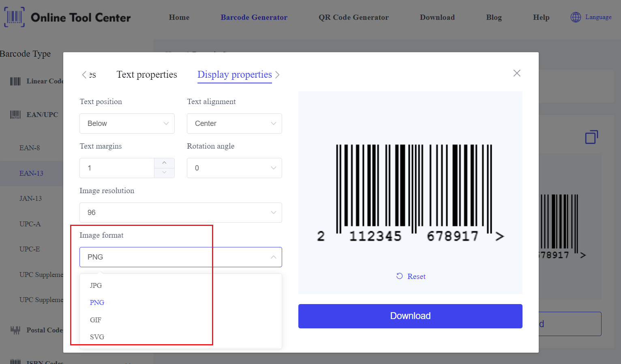Screen dimensions: 621x364
Task: Click the left arrow to scroll tabs back
Action: (x=84, y=75)
